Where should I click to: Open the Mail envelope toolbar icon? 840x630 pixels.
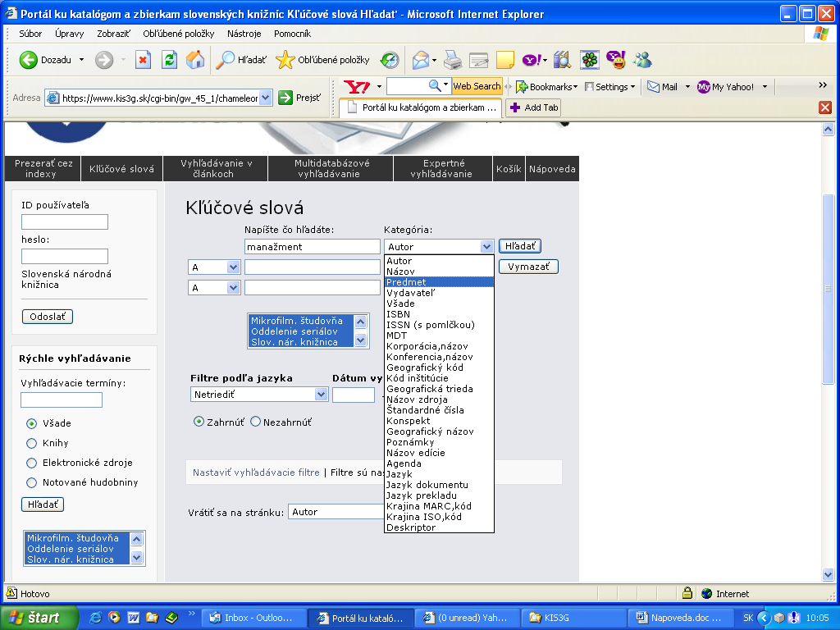421,59
